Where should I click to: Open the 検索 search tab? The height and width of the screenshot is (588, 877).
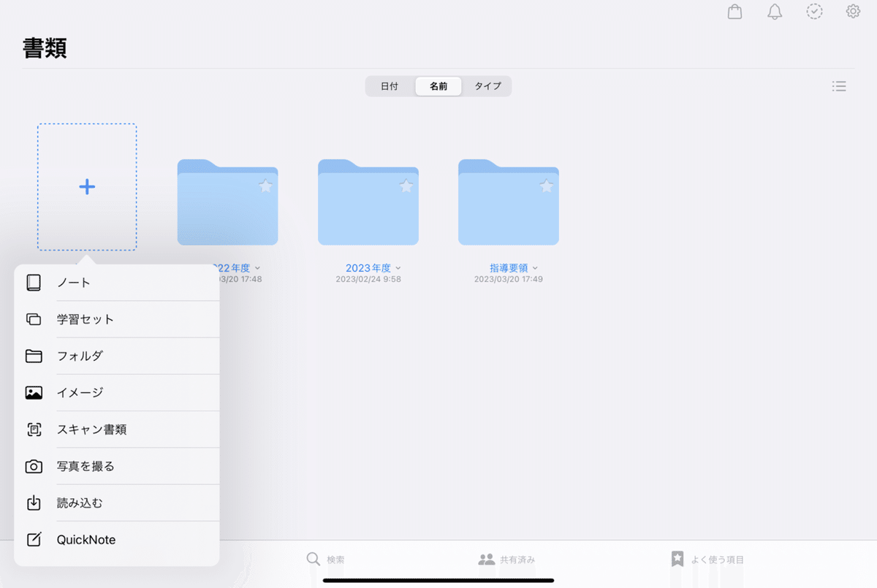(x=325, y=560)
